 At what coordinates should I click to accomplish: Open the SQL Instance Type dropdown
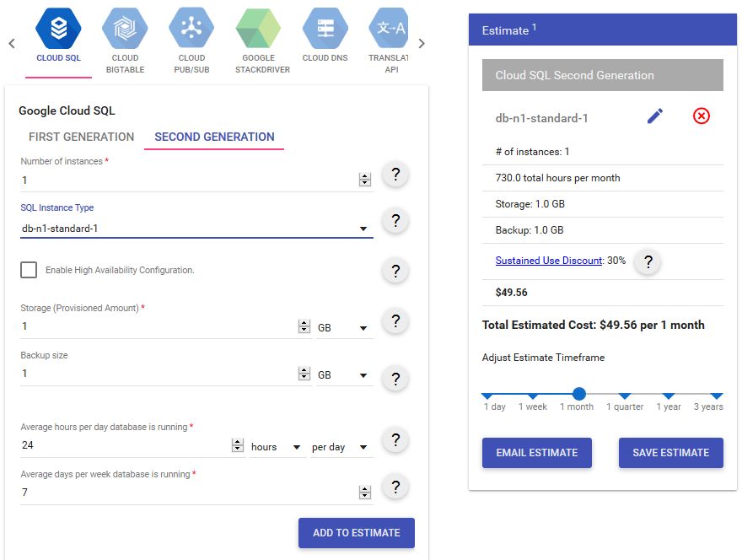tap(196, 229)
